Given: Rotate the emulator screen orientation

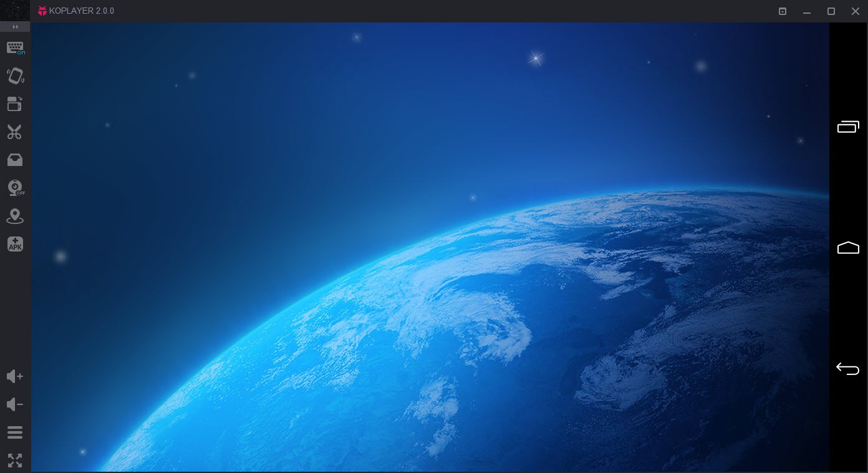Looking at the screenshot, I should coord(15,104).
